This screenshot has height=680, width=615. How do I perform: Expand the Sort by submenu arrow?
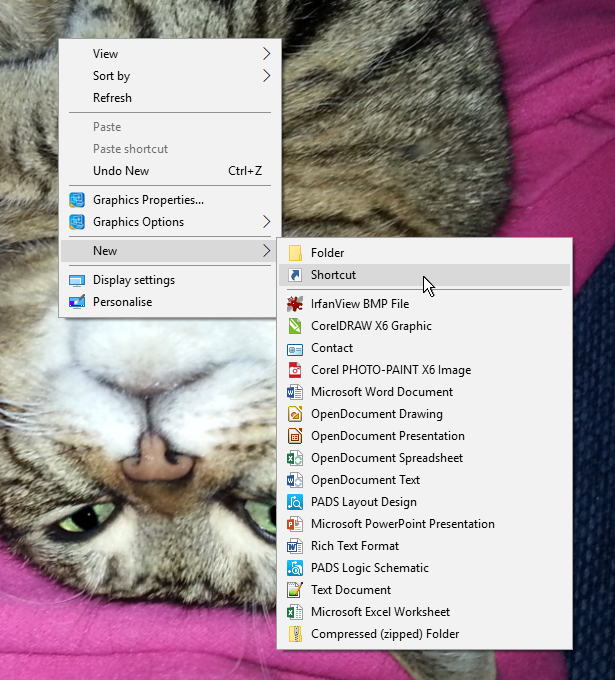pos(266,76)
